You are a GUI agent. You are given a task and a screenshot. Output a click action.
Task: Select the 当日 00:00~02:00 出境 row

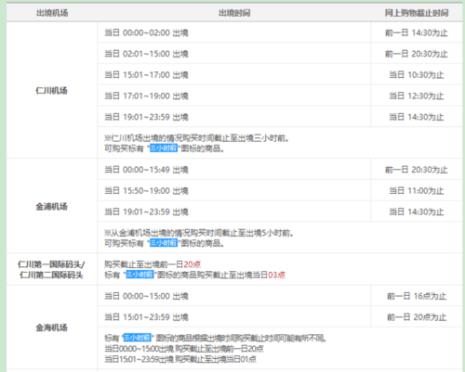(234, 33)
